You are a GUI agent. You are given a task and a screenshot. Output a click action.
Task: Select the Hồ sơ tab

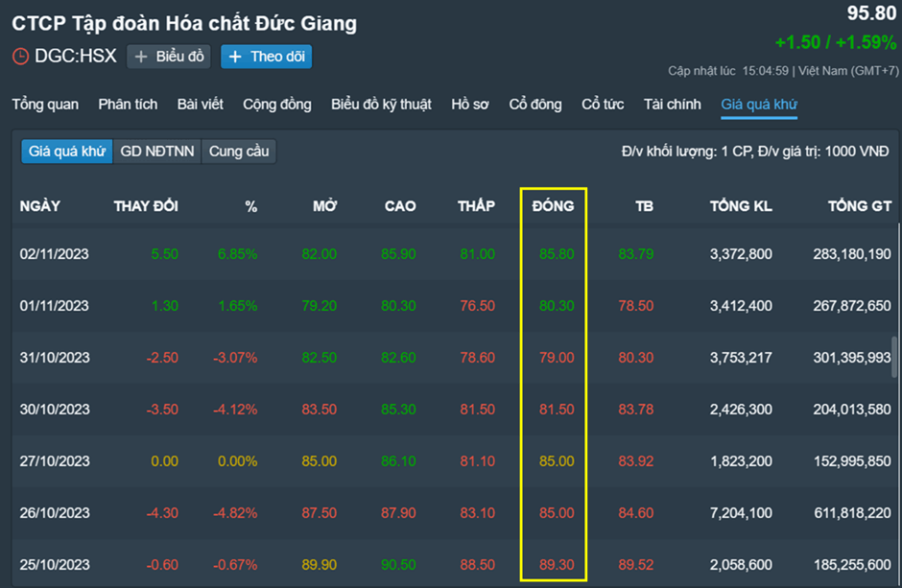(x=470, y=104)
